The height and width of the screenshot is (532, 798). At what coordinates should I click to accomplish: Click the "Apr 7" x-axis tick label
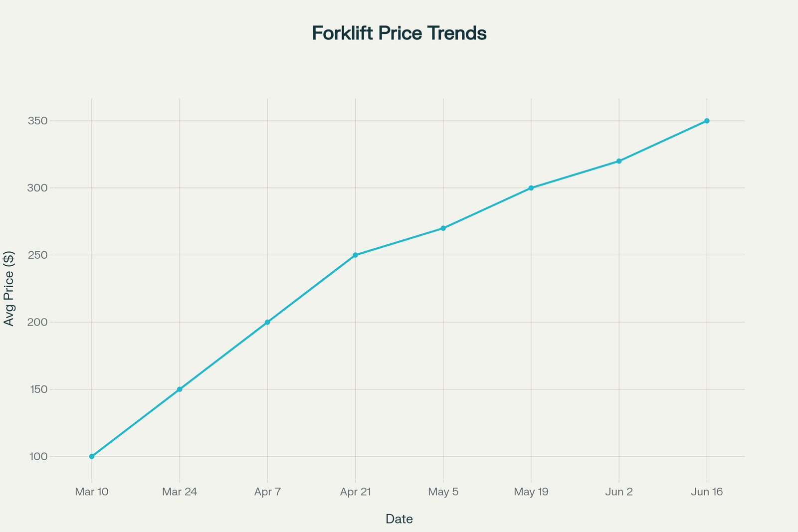pyautogui.click(x=267, y=492)
